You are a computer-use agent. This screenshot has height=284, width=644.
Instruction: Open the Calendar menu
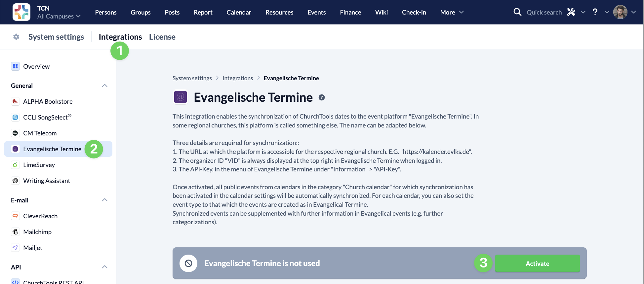(x=239, y=12)
